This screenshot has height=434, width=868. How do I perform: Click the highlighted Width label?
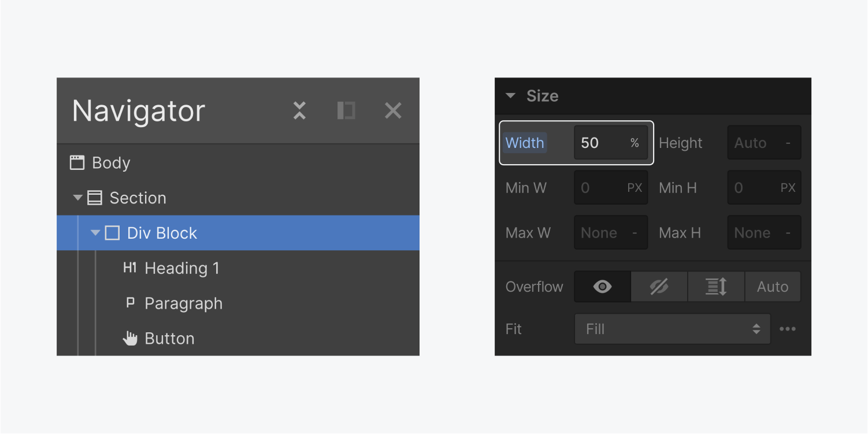click(524, 143)
